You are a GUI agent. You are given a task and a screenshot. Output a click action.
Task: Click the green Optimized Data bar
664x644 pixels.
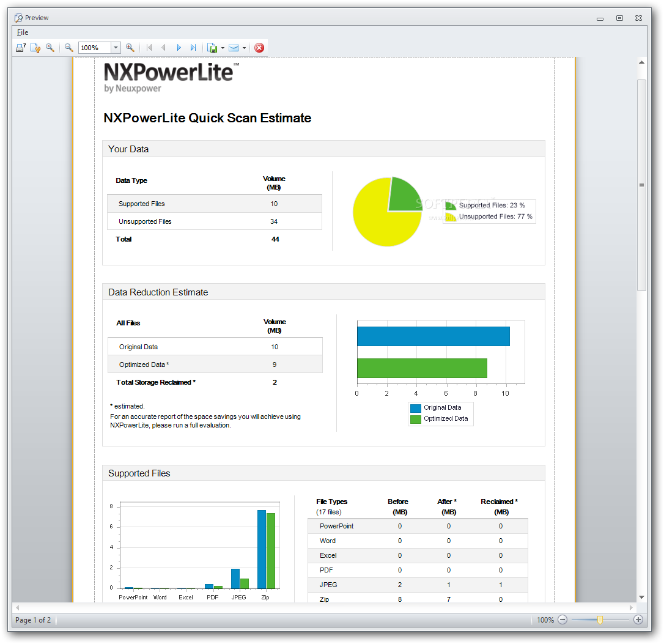pyautogui.click(x=422, y=368)
